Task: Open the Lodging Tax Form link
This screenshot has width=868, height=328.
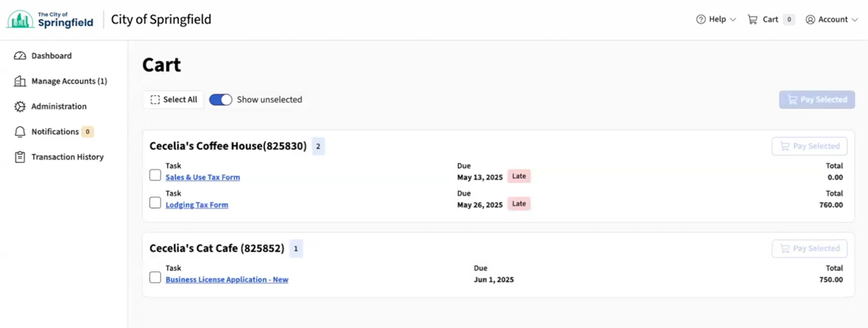Action: [x=197, y=205]
